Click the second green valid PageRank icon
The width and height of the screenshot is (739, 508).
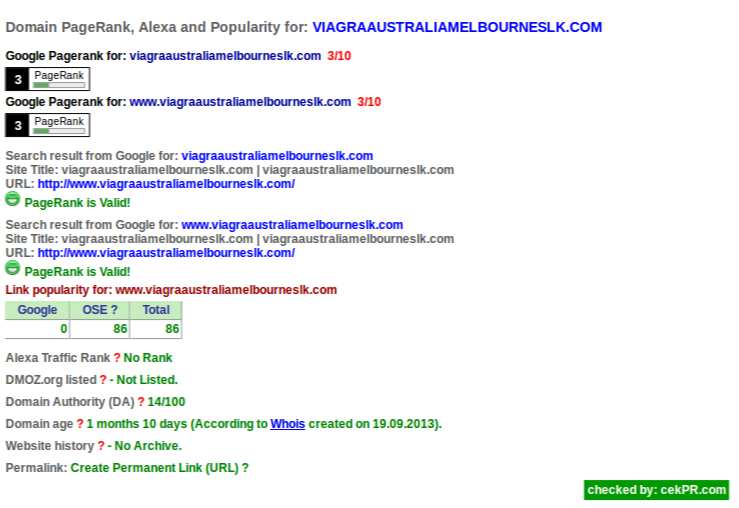(x=12, y=268)
